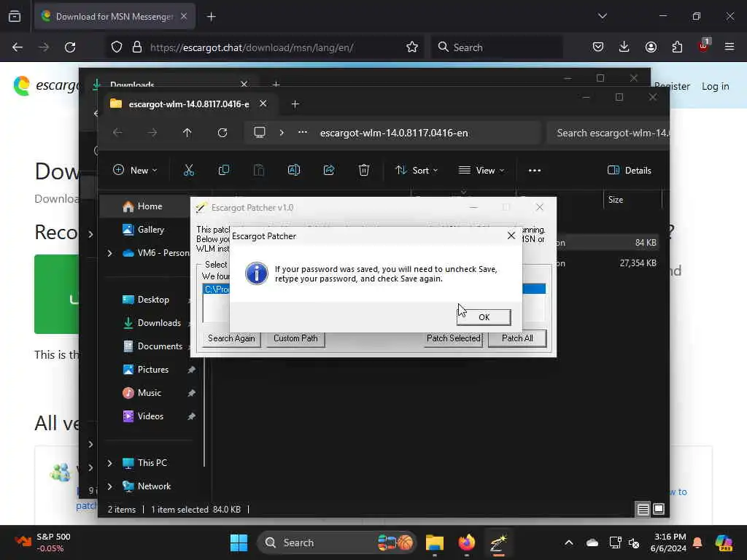Select the escargot-wlm-14.0.8117.0416-e Explorer tab

click(x=188, y=104)
